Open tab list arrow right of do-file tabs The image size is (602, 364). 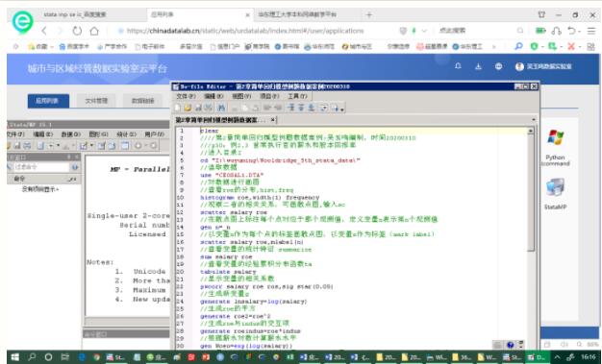coord(534,120)
